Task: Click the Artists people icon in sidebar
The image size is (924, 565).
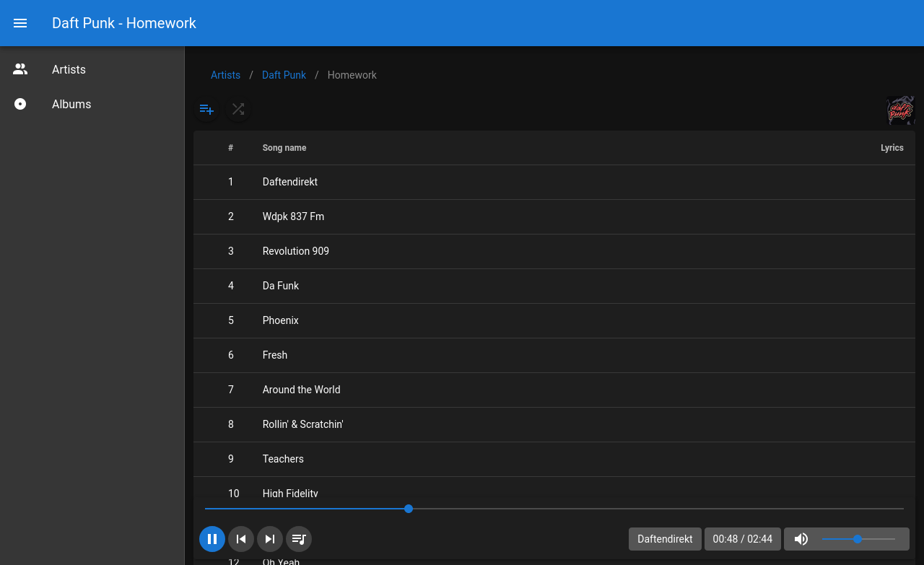Action: tap(20, 69)
